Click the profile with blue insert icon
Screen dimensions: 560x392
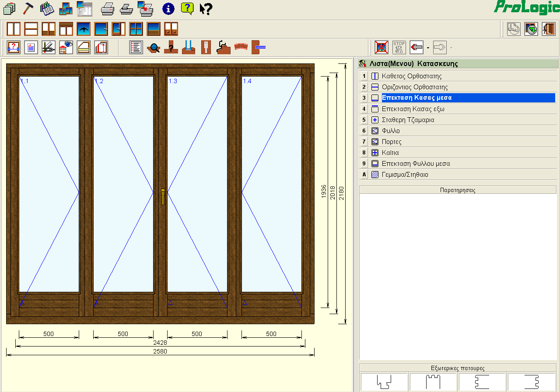(x=259, y=47)
